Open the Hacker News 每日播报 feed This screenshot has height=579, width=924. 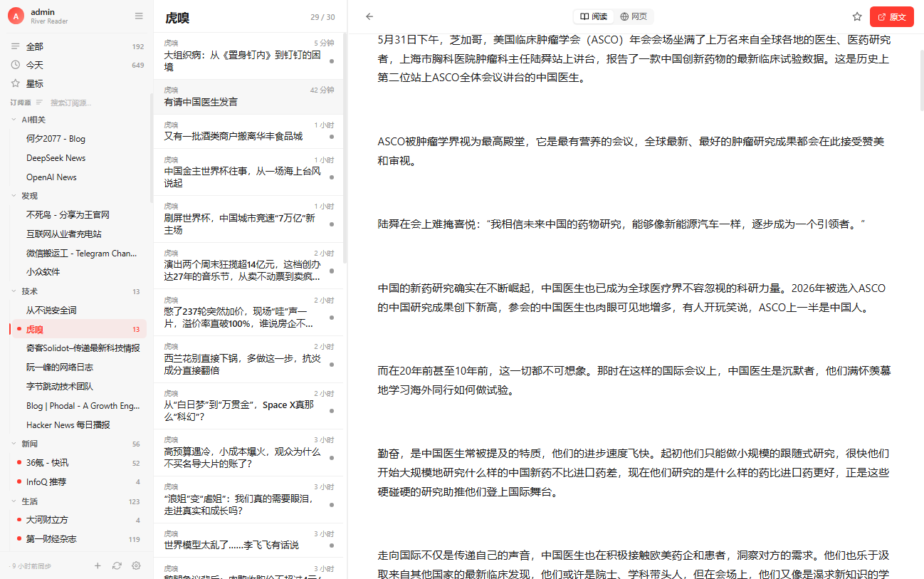click(x=77, y=425)
